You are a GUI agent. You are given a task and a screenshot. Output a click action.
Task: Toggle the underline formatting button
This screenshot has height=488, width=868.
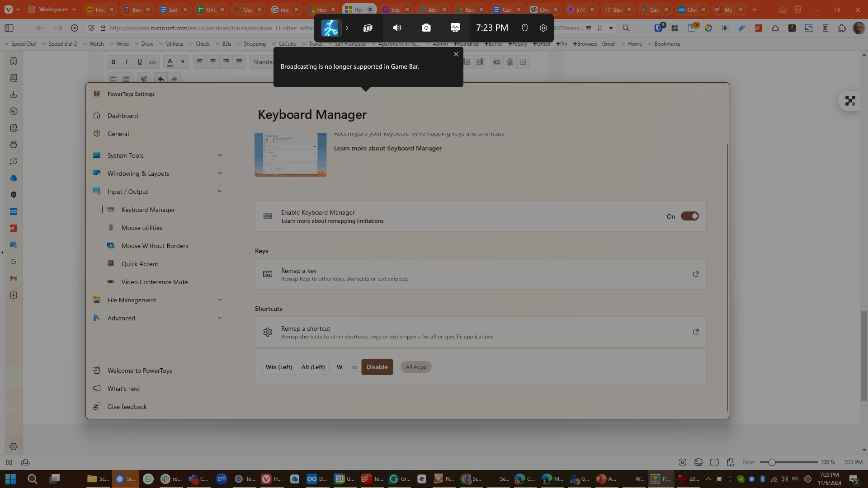(140, 62)
